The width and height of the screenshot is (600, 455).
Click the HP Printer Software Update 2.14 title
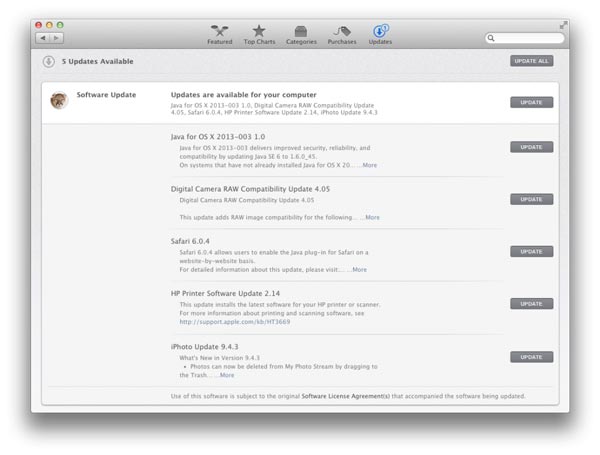tap(225, 294)
